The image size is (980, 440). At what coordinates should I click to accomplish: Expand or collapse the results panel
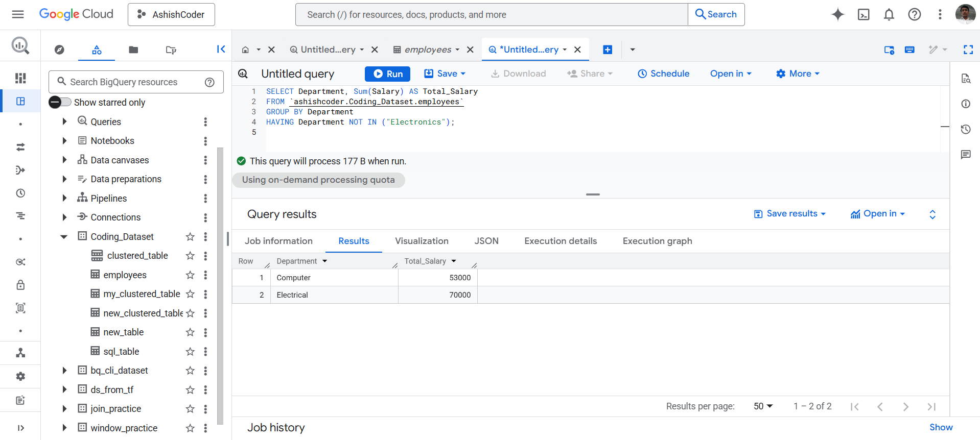[x=932, y=214]
